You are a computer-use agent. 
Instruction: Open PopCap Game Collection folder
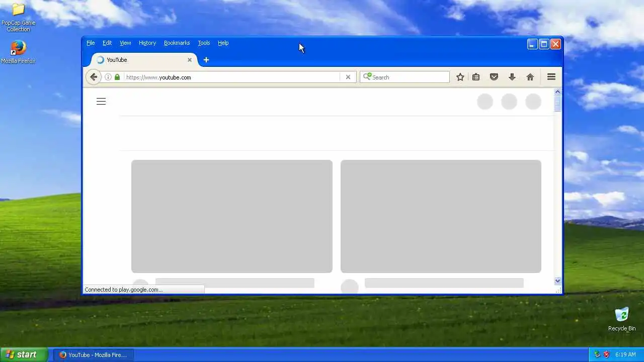coord(18,18)
